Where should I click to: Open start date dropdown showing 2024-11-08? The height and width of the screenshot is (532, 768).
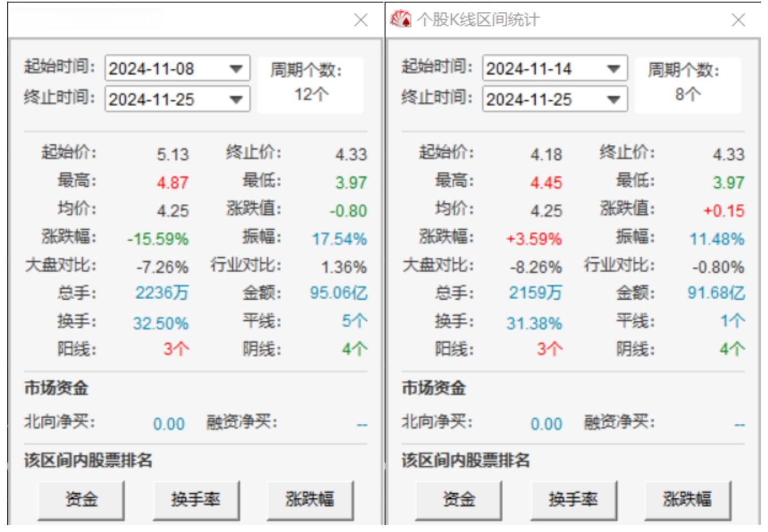[x=236, y=69]
